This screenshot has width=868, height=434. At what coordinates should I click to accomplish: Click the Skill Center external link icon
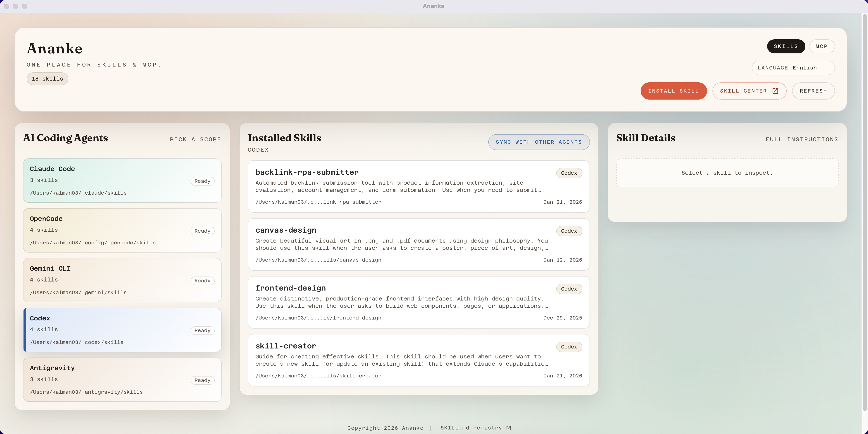(x=775, y=91)
